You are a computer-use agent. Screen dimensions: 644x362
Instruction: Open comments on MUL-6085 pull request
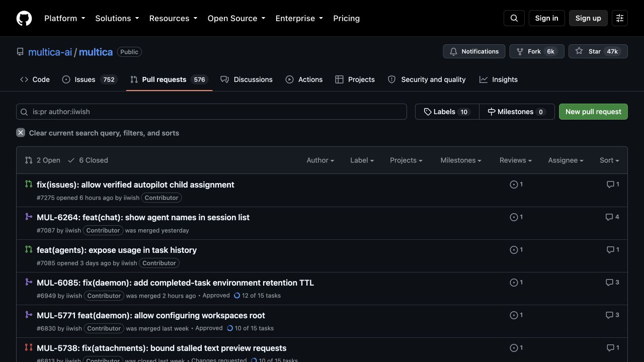coord(612,283)
